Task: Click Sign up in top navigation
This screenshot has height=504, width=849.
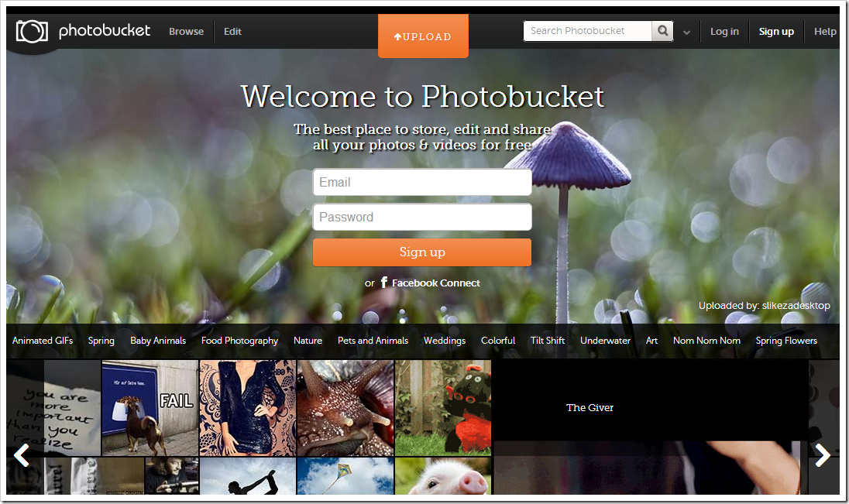Action: click(776, 32)
